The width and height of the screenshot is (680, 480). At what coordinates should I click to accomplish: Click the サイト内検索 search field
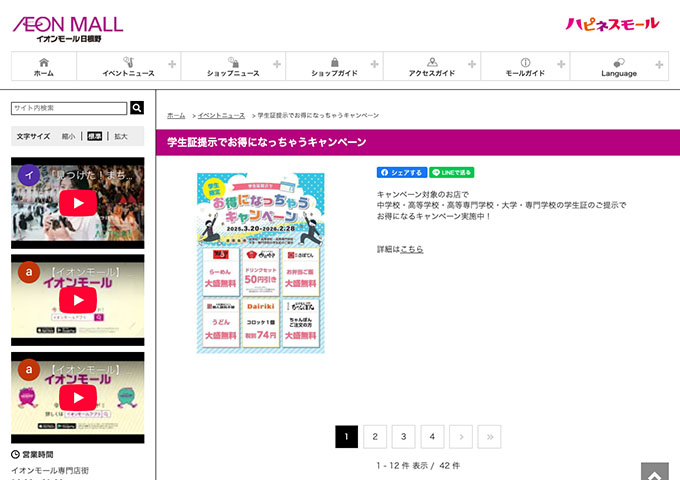(x=69, y=108)
